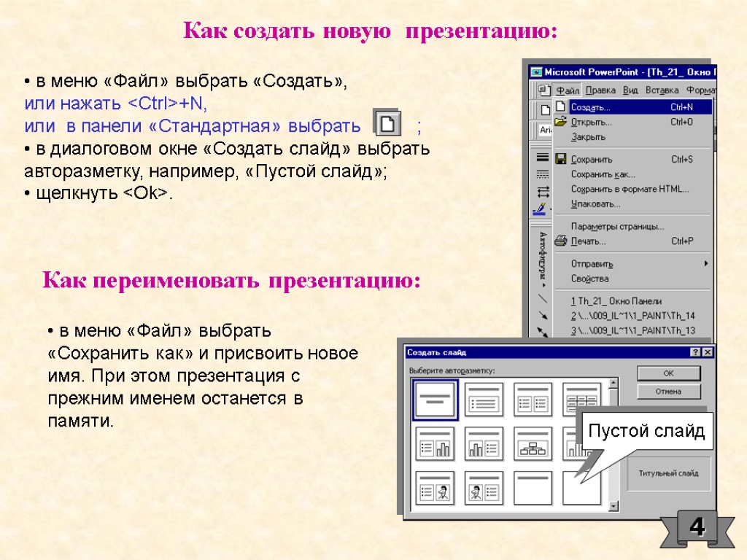Screen dimensions: 747x560
Task: Choose Создать... Ctrl+N from the Файл menu
Action: point(632,107)
